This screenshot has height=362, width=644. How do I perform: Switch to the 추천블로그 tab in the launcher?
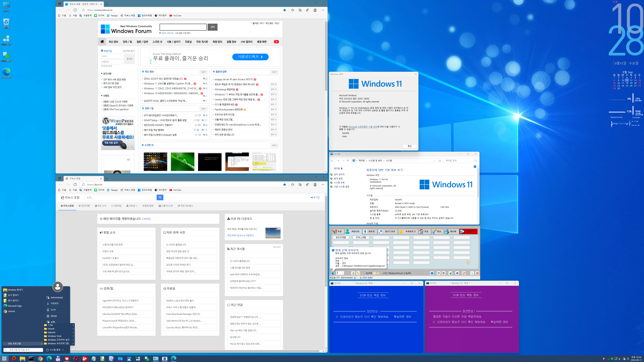coord(408,231)
